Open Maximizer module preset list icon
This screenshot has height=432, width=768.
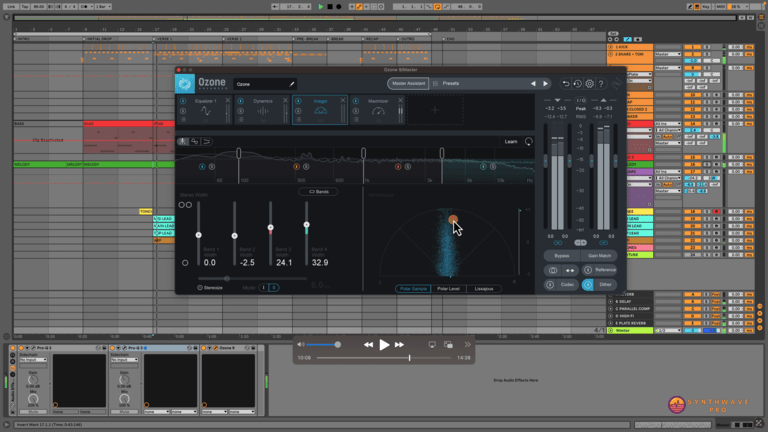pyautogui.click(x=356, y=120)
